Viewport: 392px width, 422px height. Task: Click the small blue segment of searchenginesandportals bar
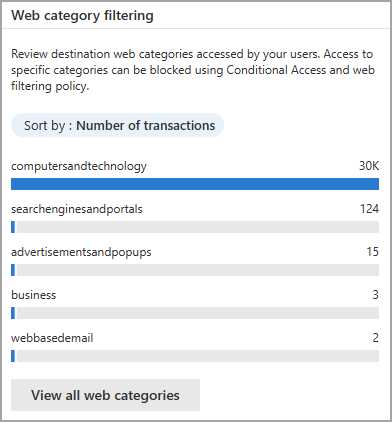(13, 227)
